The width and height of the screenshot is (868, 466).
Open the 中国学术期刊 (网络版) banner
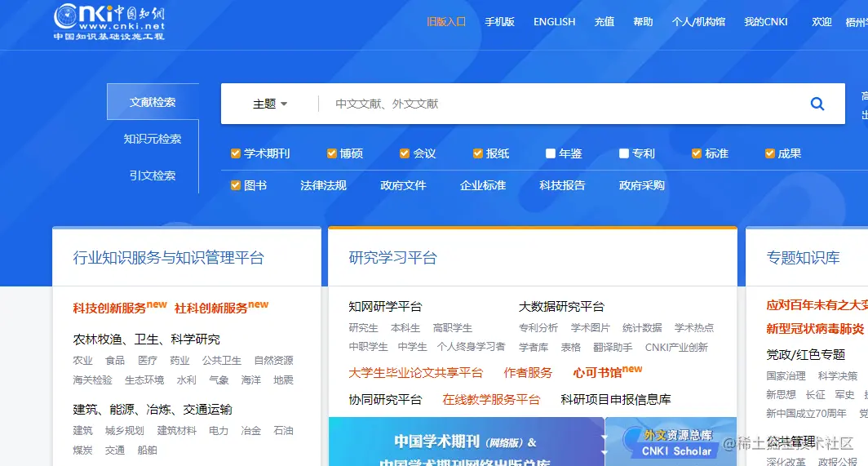coord(466,442)
